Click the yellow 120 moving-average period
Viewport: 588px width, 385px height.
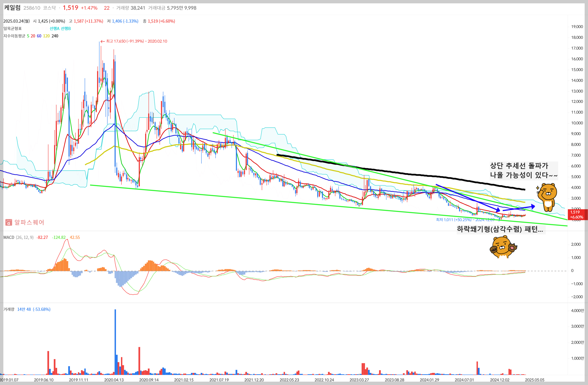pyautogui.click(x=46, y=36)
